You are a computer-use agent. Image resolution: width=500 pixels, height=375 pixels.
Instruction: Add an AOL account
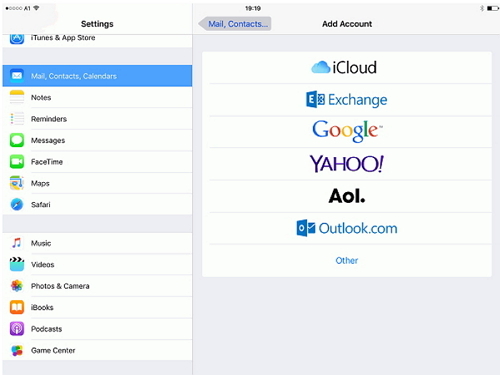point(347,196)
